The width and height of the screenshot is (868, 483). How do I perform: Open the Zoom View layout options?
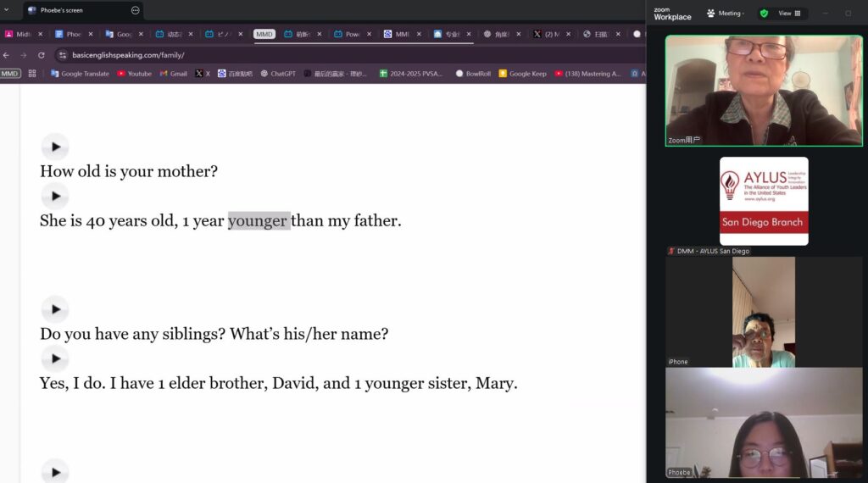789,14
